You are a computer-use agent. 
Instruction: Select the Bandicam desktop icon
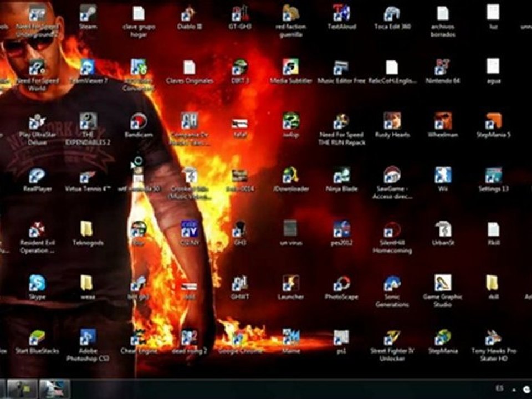tap(139, 125)
